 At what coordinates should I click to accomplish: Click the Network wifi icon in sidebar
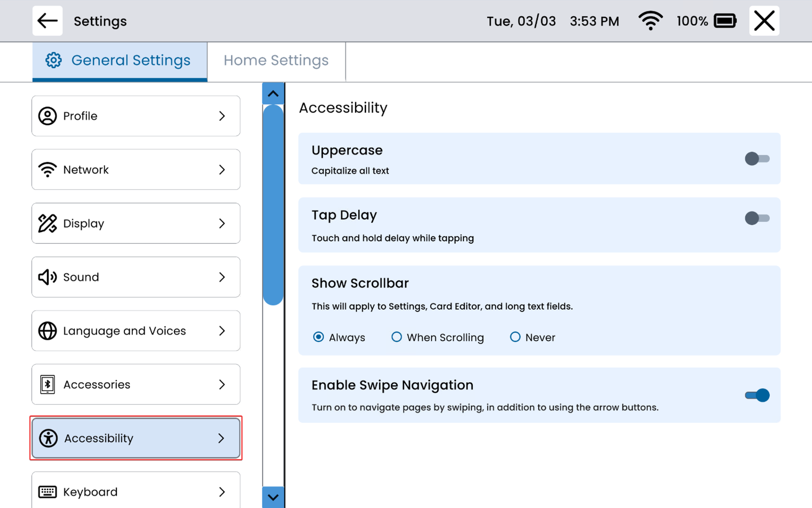tap(47, 170)
